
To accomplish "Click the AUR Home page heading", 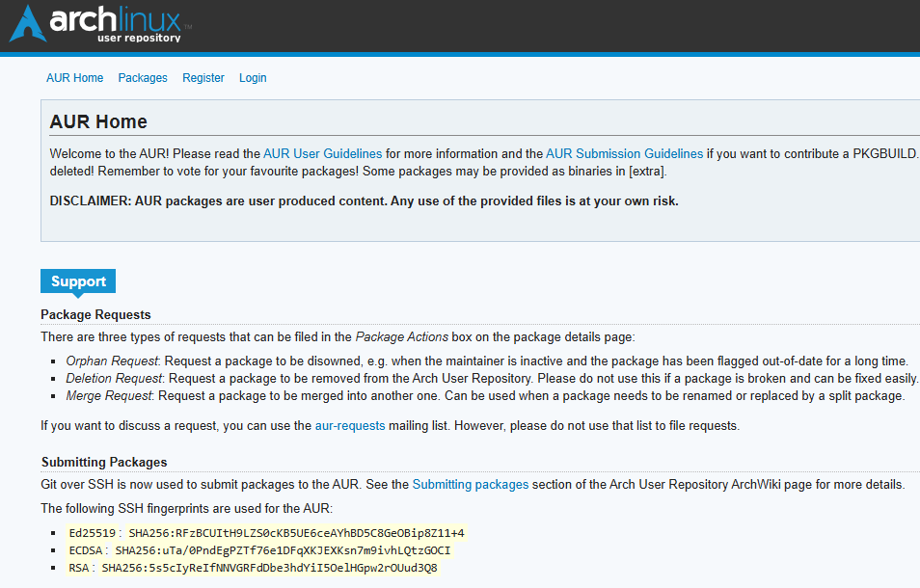I will [x=98, y=122].
